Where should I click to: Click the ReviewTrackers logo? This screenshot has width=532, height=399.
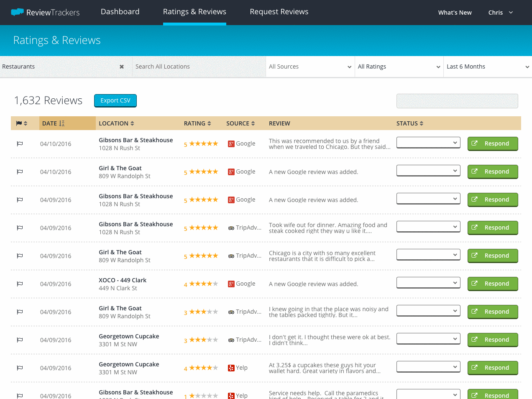click(x=45, y=12)
